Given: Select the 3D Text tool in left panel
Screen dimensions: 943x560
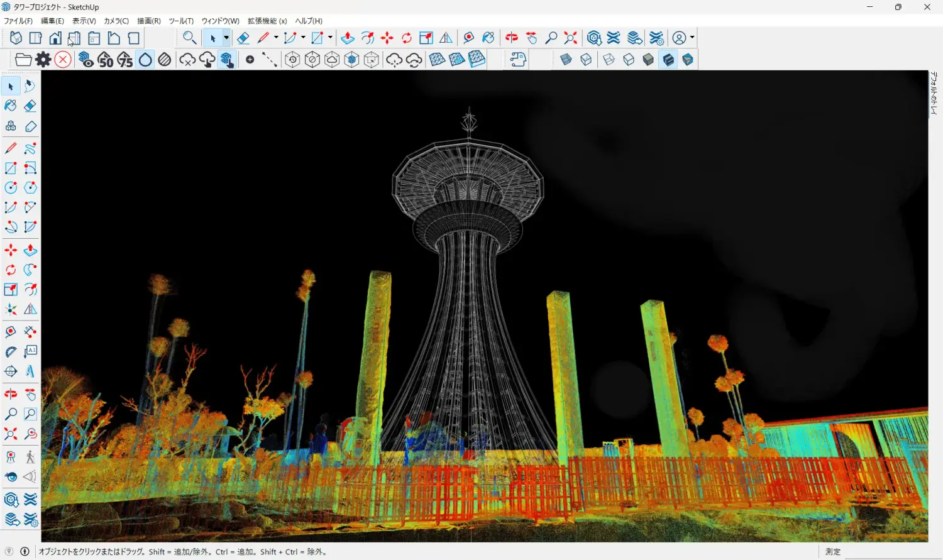Looking at the screenshot, I should click(x=30, y=371).
